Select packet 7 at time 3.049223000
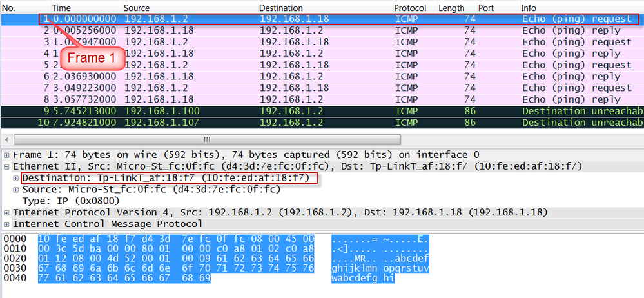 tap(322, 88)
